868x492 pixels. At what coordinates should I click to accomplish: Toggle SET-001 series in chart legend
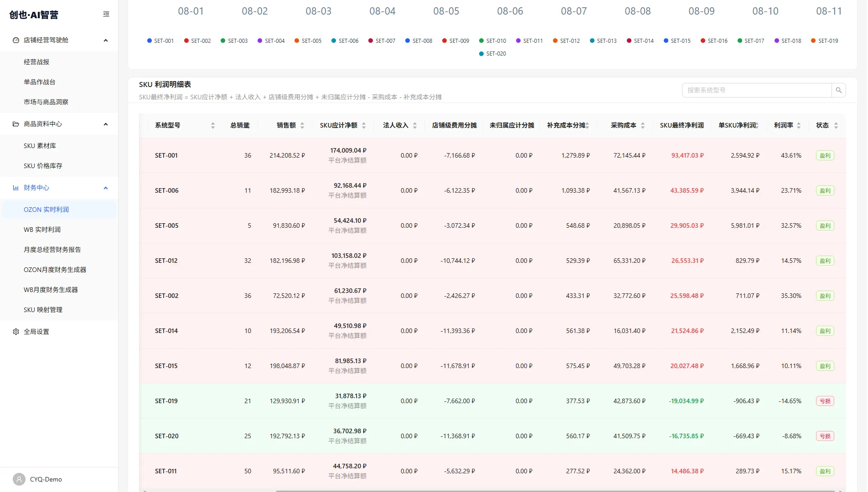coord(160,41)
